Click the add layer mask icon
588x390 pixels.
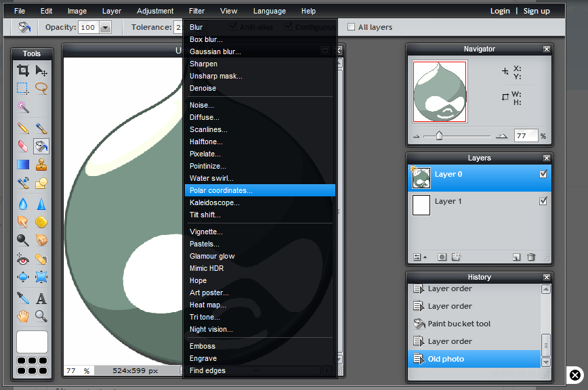(x=442, y=257)
